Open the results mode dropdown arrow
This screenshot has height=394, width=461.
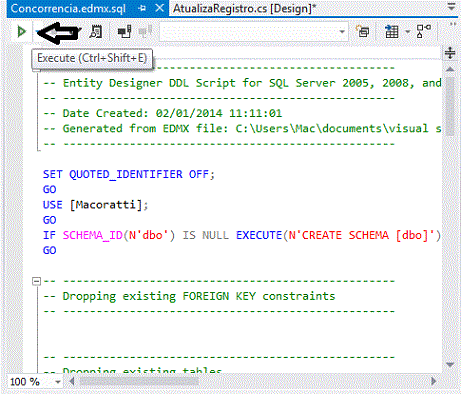pos(407,32)
